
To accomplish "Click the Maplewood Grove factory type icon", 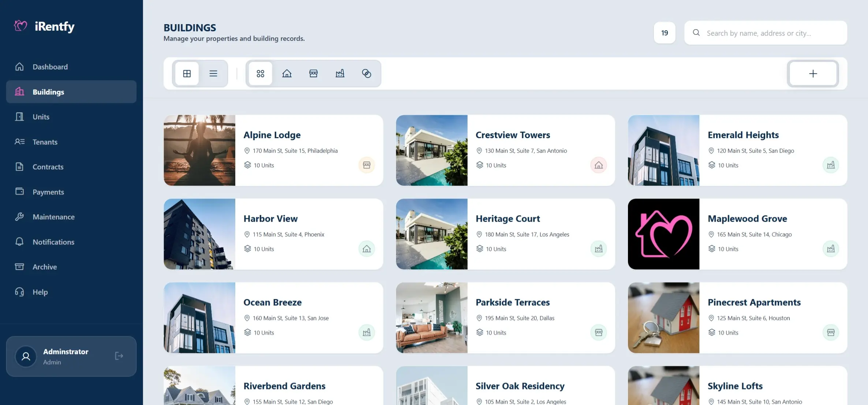I will point(831,249).
